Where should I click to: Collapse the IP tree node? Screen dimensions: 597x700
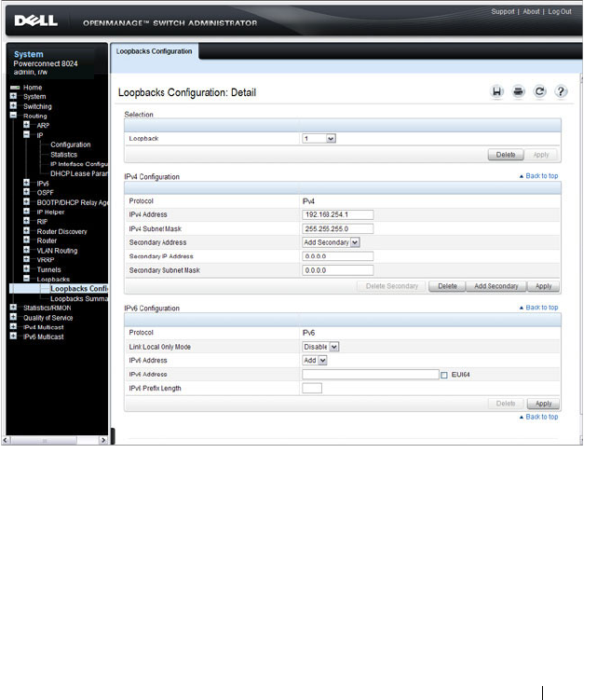tap(27, 134)
